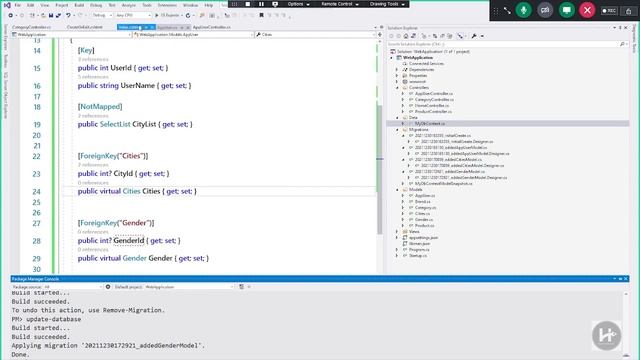The image size is (640, 360).
Task: Toggle the camera button in meeting bar
Action: [545, 10]
